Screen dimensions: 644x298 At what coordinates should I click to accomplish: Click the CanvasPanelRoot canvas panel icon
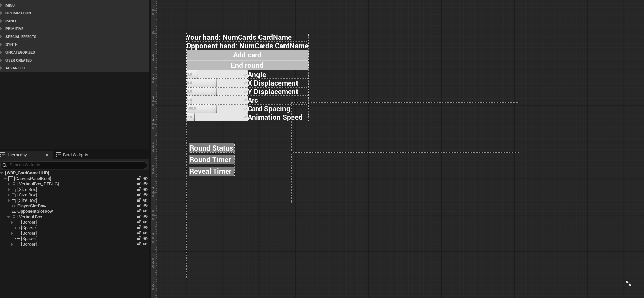[11, 179]
